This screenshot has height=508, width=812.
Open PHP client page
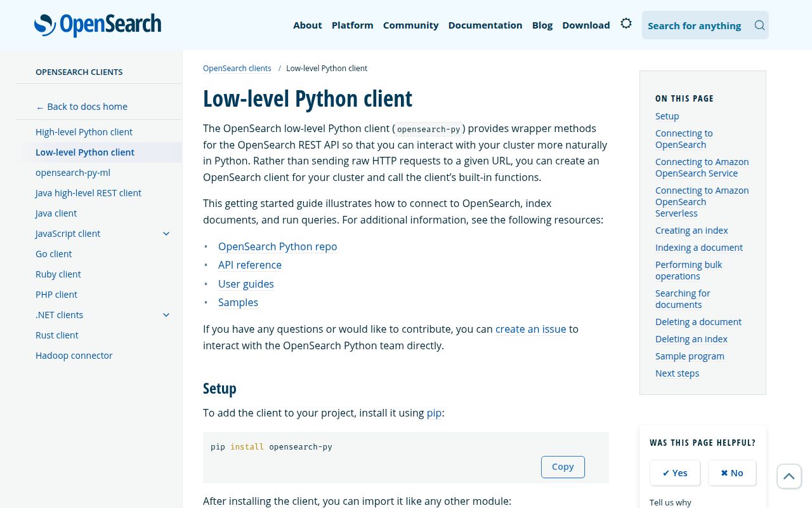(x=56, y=295)
